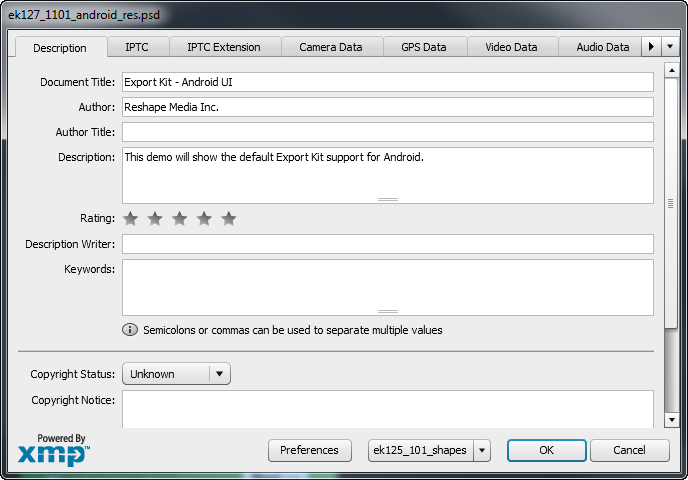This screenshot has width=688, height=480.
Task: Click the vertical scrollbar thumb
Action: pos(672,203)
